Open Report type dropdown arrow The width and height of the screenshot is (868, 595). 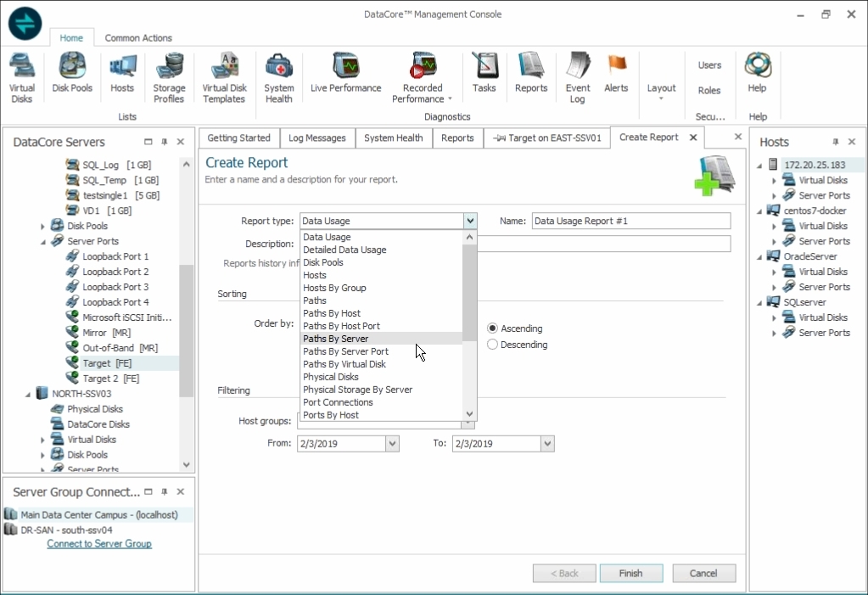click(470, 221)
